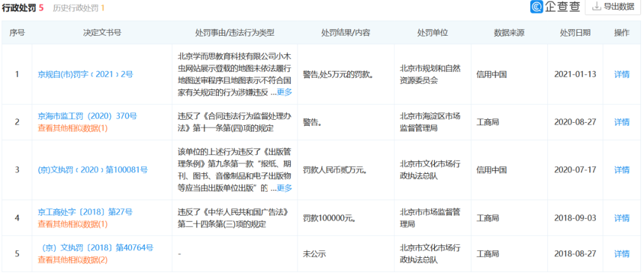Click the 处罚事由/违法行为类型 column header
Image resolution: width=644 pixels, height=274 pixels.
point(234,33)
